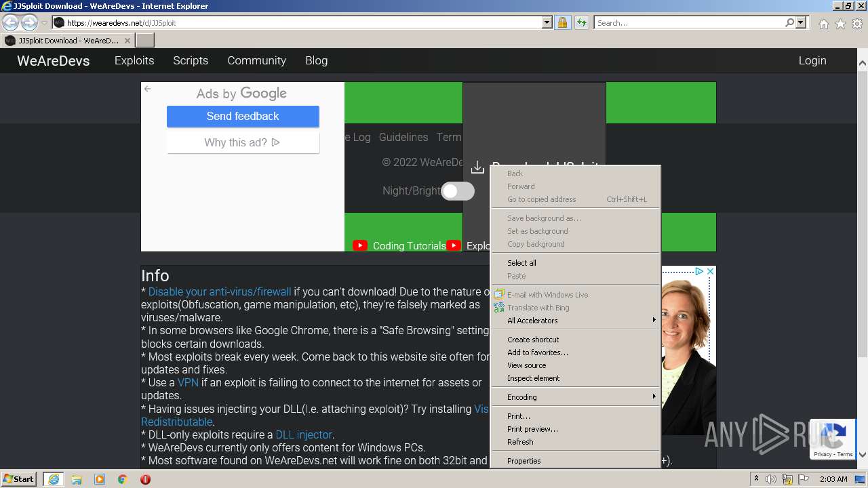Choose Properties in context menu
This screenshot has height=488, width=868.
[x=575, y=461]
